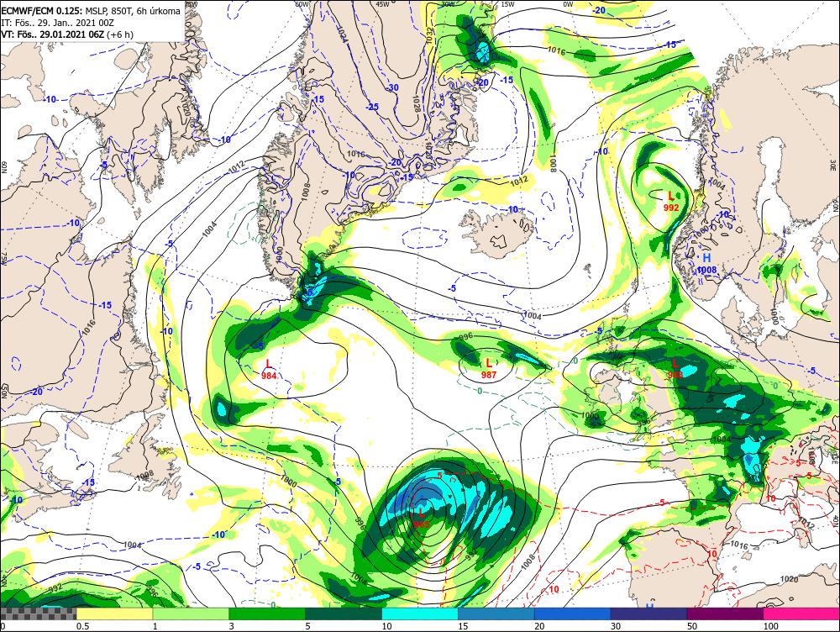Click the legend scale value '0.5'
The image size is (840, 632).
coord(82,625)
